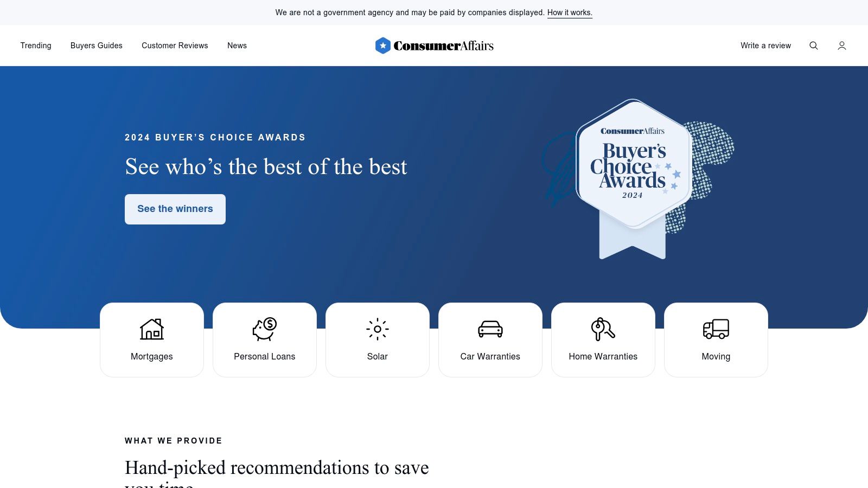Click the Mortgages house icon
This screenshot has height=488, width=868.
coord(152,329)
